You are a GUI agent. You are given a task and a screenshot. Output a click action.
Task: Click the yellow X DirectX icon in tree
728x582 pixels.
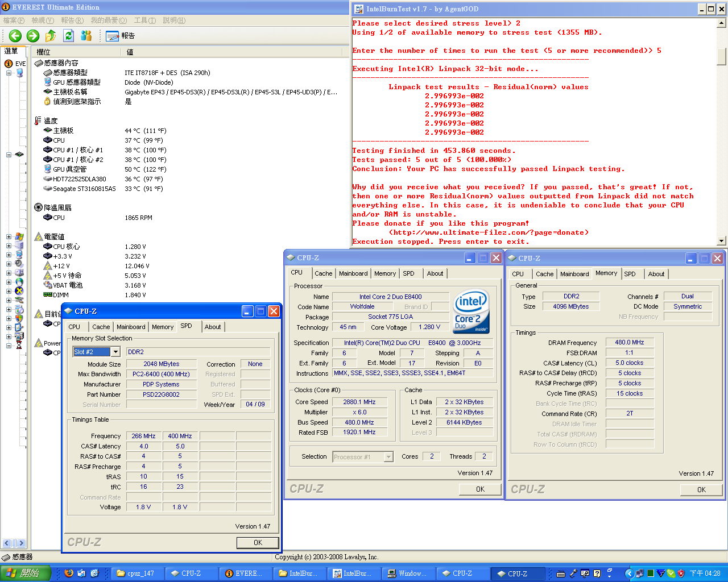coord(19,291)
